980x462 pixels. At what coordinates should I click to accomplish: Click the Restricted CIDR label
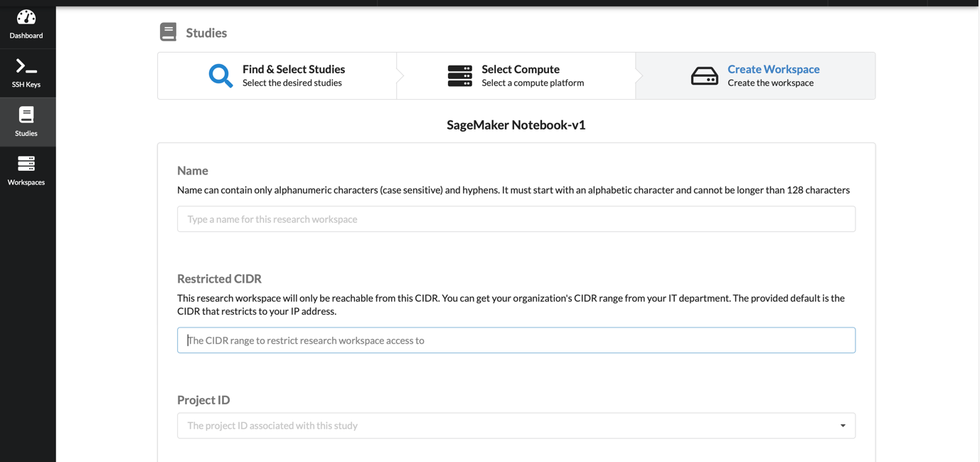point(219,278)
